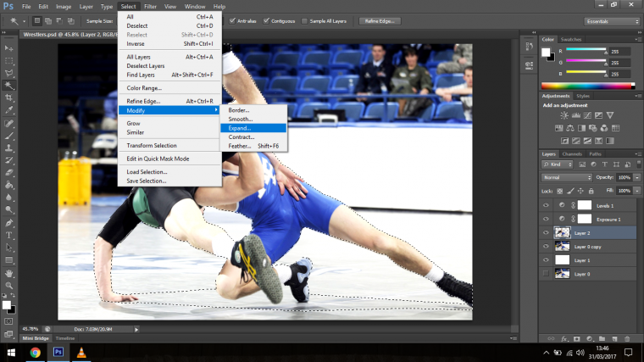Select the Eyedropper tool

tap(9, 110)
